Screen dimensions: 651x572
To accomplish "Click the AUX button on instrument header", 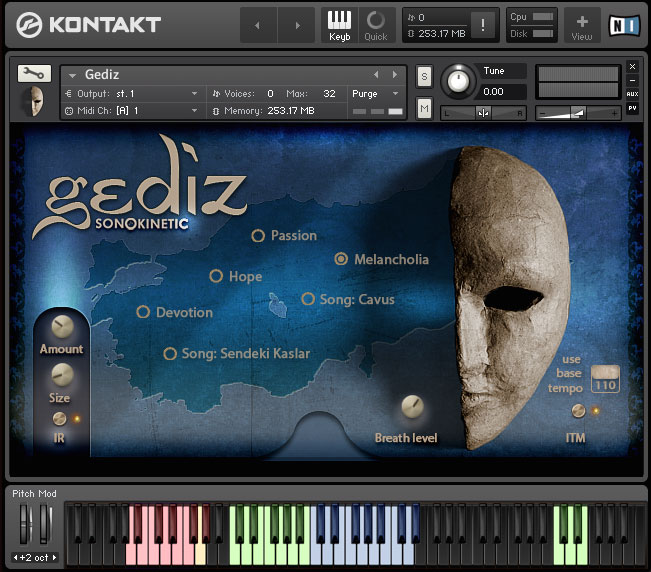I will pos(632,93).
